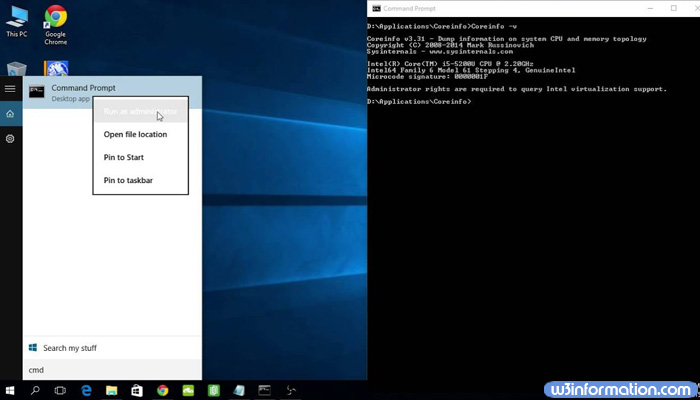This screenshot has height=400, width=700.
Task: Choose Pin to taskbar option
Action: (141, 180)
